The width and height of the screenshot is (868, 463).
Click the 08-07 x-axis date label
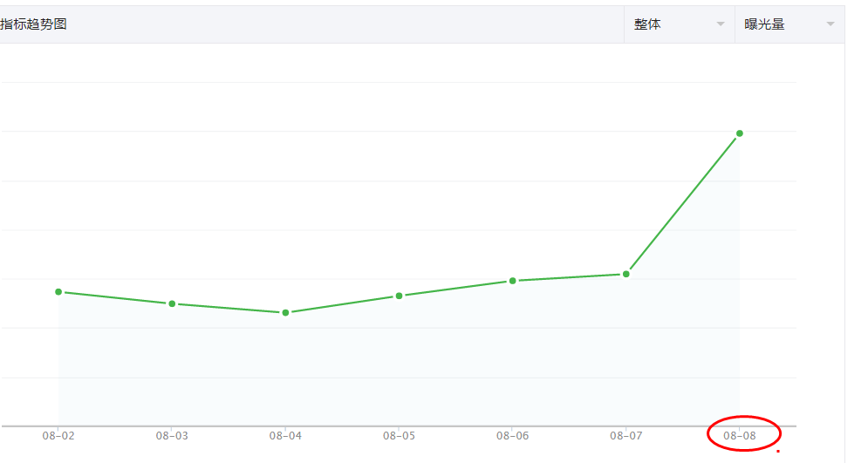[x=625, y=435]
